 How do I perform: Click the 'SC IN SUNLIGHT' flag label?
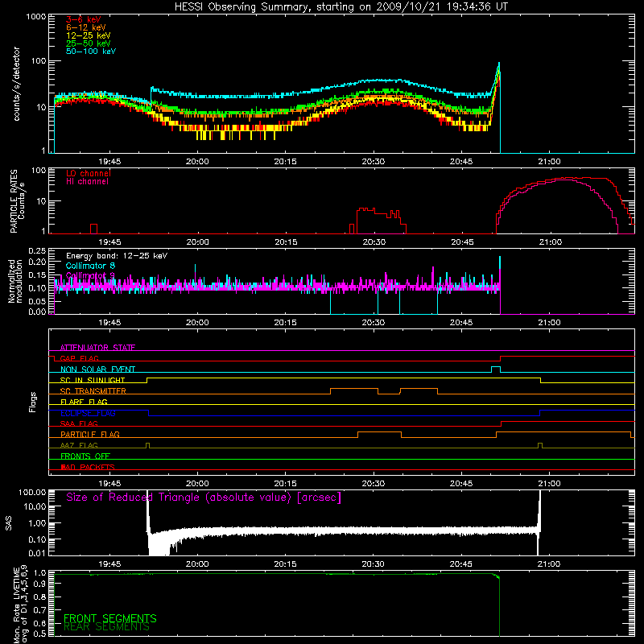click(93, 380)
